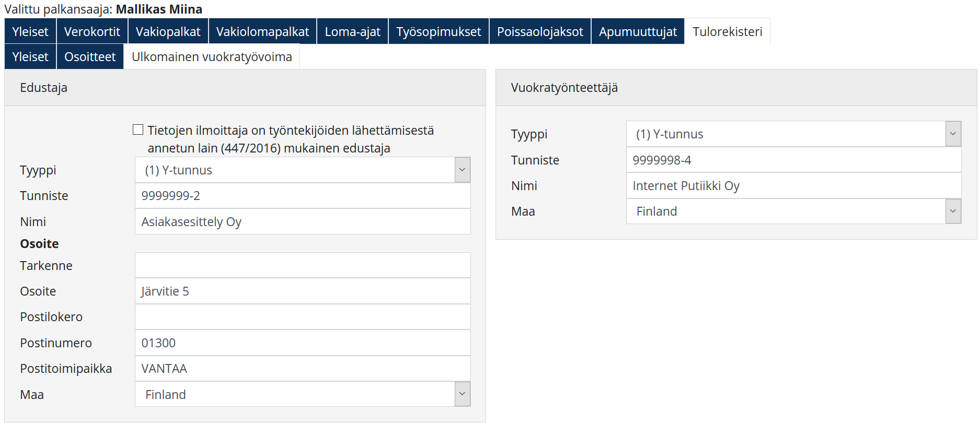Click the Nimi field with Internet Putiikki Oy
The image size is (980, 423).
(x=793, y=186)
